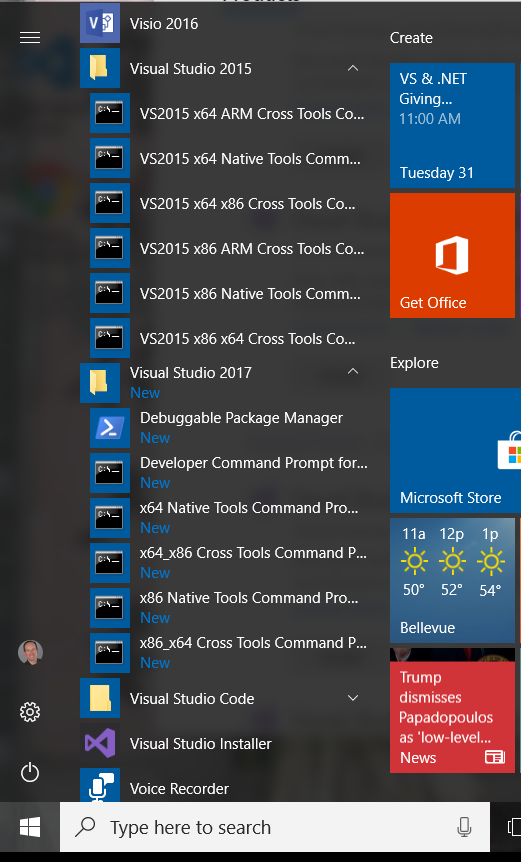Click VS2015 x64 x86 Cross Tools console icon
The height and width of the screenshot is (862, 521).
110,203
